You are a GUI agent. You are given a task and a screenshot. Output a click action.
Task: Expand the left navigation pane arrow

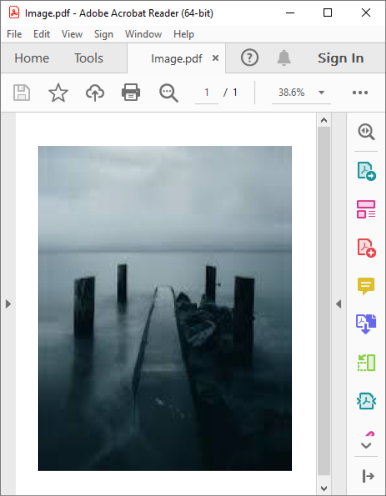click(8, 304)
